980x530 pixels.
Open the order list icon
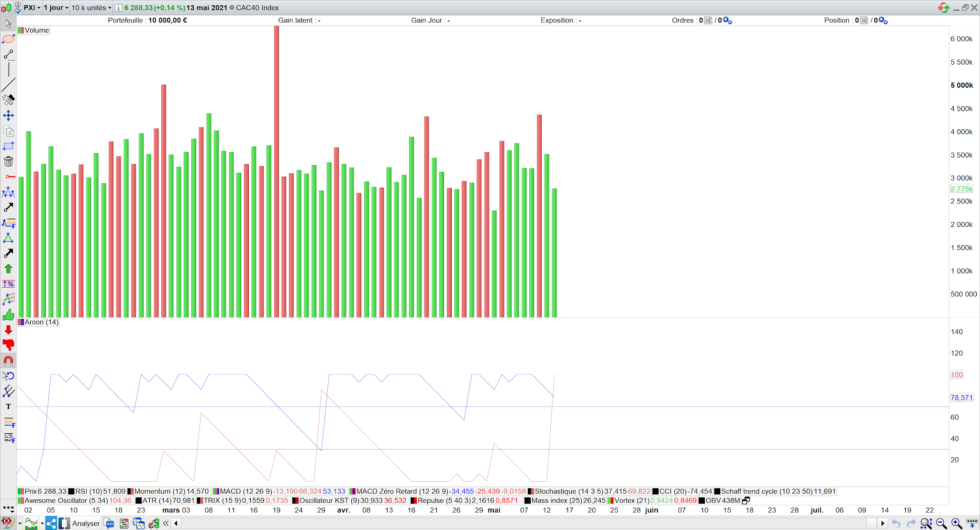pyautogui.click(x=124, y=523)
